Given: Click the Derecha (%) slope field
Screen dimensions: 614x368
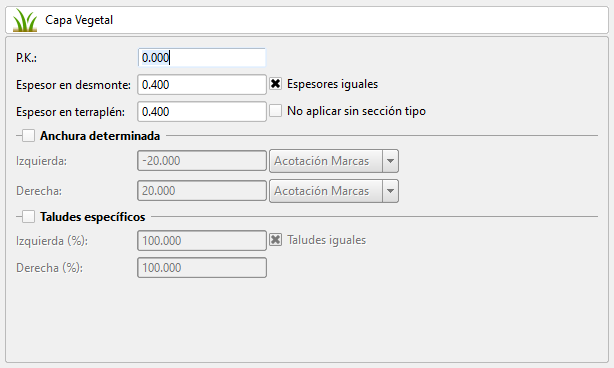Looking at the screenshot, I should pyautogui.click(x=202, y=267).
